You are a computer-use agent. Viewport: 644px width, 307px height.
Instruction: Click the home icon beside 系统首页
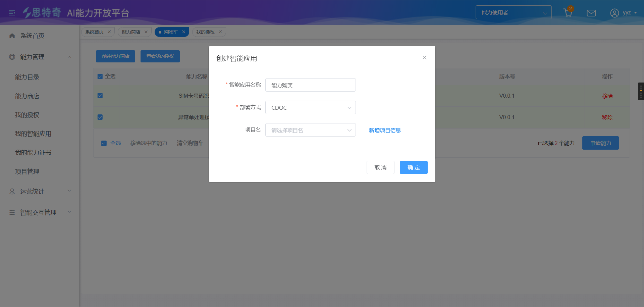12,36
